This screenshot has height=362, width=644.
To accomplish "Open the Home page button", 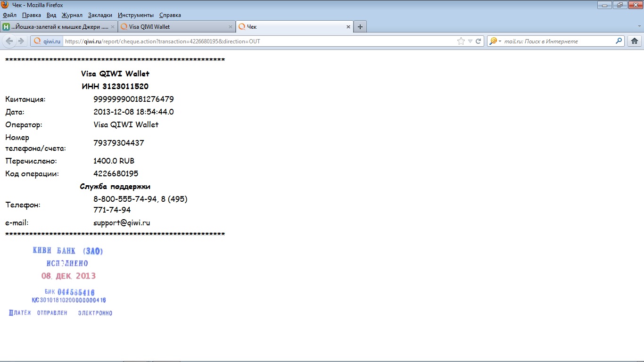I will pos(634,41).
